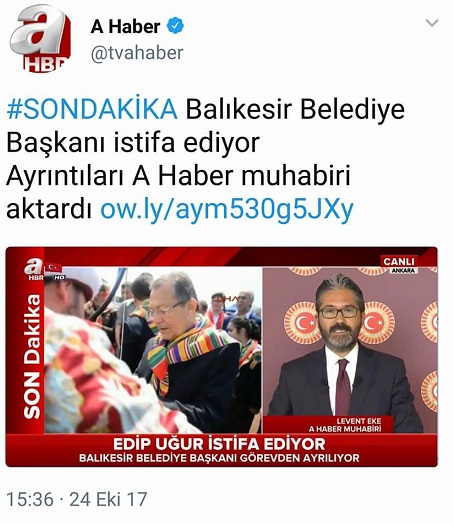Click the red CANLI live badge

click(399, 261)
